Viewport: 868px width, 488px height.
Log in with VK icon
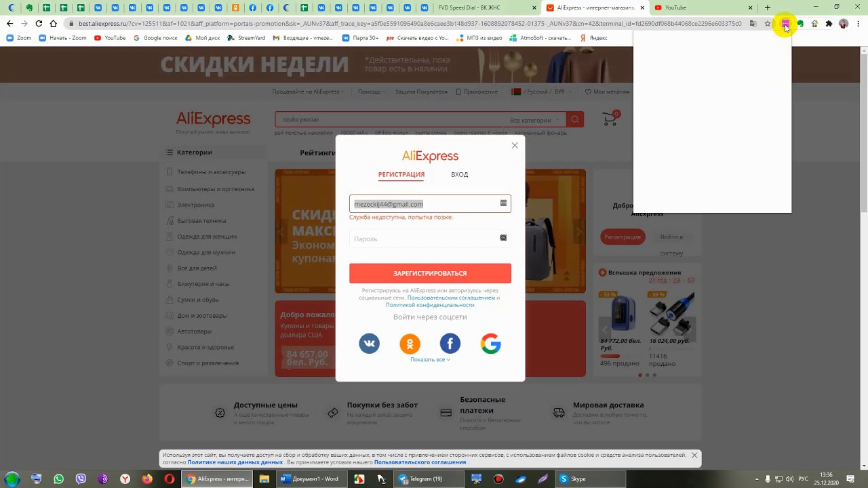[370, 344]
